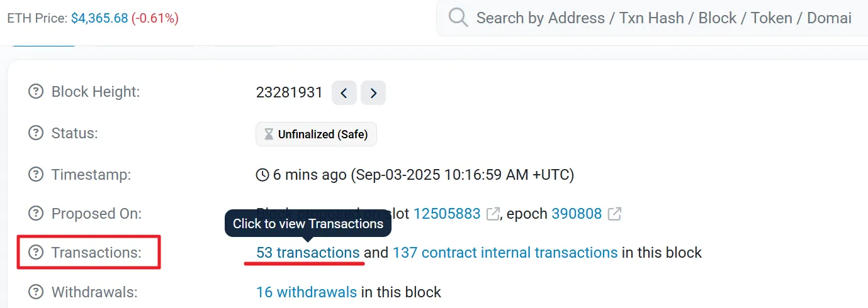Go to previous block arrow
This screenshot has width=868, height=308.
[344, 93]
